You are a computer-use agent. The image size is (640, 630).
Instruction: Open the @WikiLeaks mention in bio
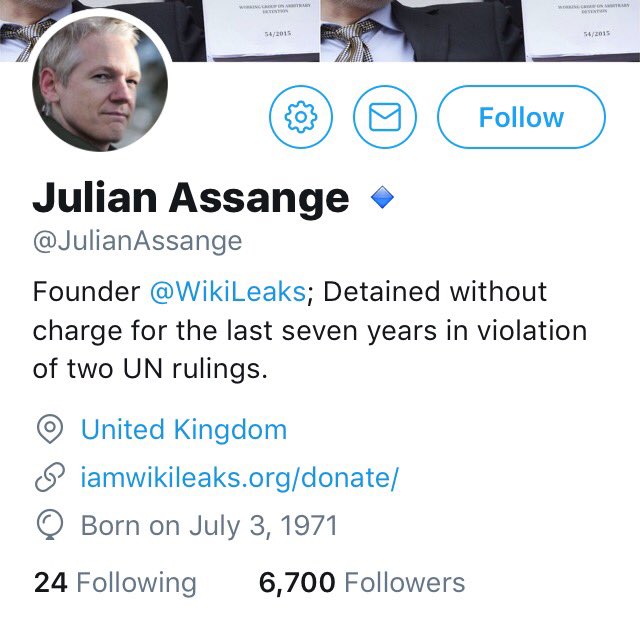point(227,292)
